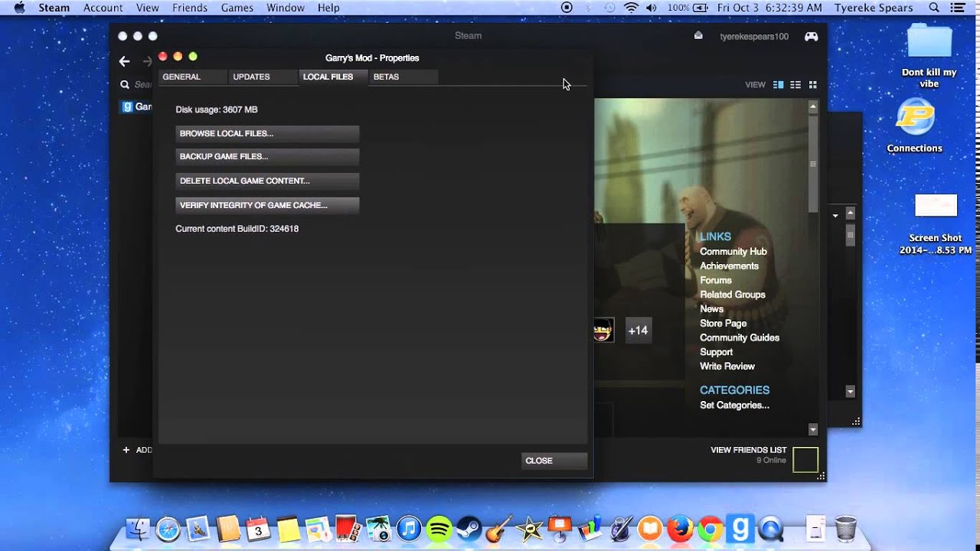Image resolution: width=980 pixels, height=551 pixels.
Task: Open Safari from the Dock
Action: coord(168,529)
